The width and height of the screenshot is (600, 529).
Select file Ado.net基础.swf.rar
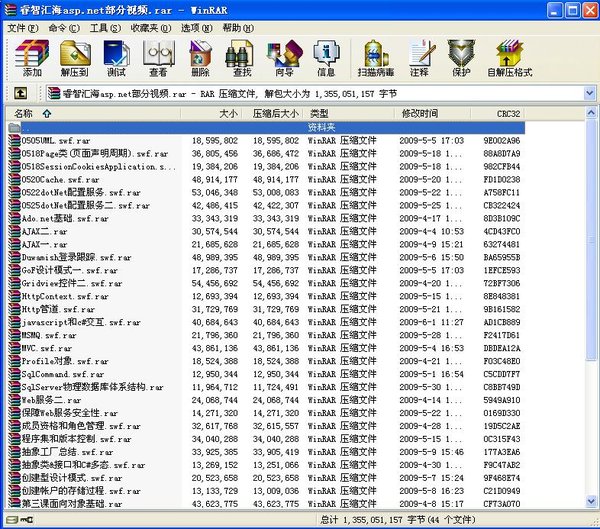(x=265, y=219)
